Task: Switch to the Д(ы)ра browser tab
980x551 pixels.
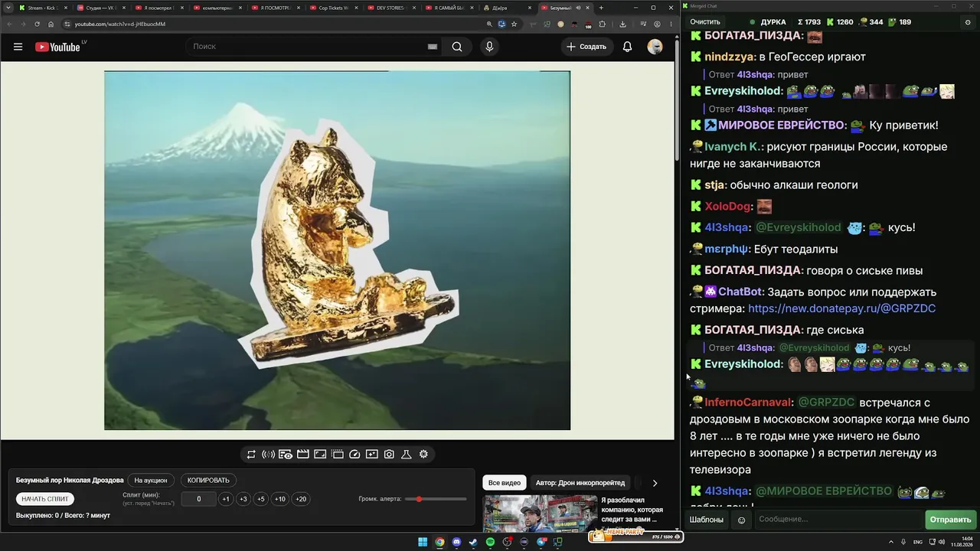Action: [506, 8]
